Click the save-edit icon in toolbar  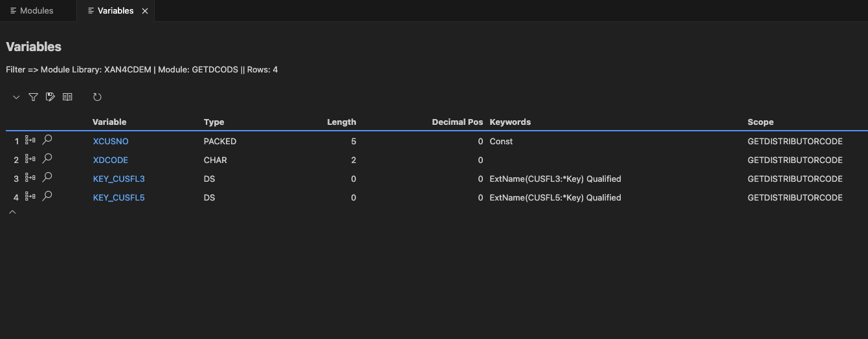coord(50,97)
